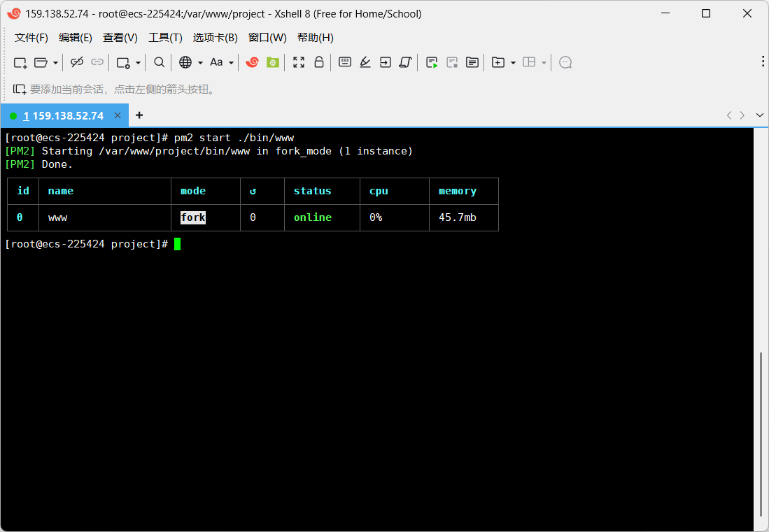Open the 选项卡(B) menu

216,38
